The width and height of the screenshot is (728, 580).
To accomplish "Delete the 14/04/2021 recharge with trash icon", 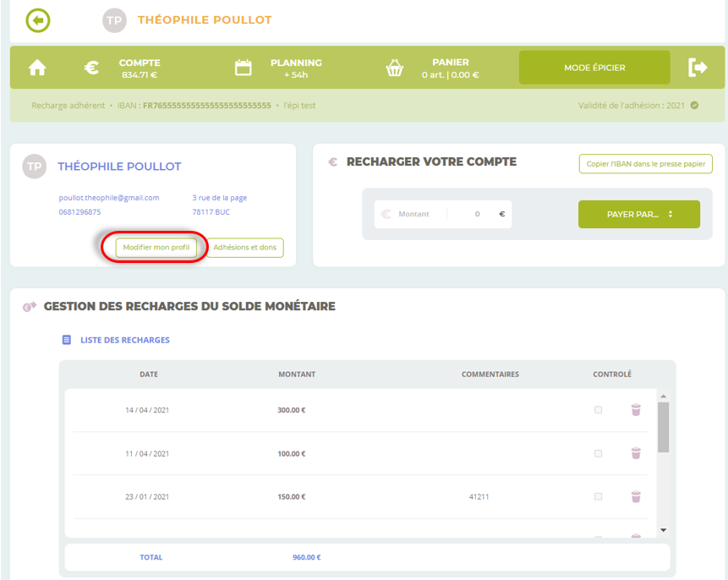I will 636,410.
